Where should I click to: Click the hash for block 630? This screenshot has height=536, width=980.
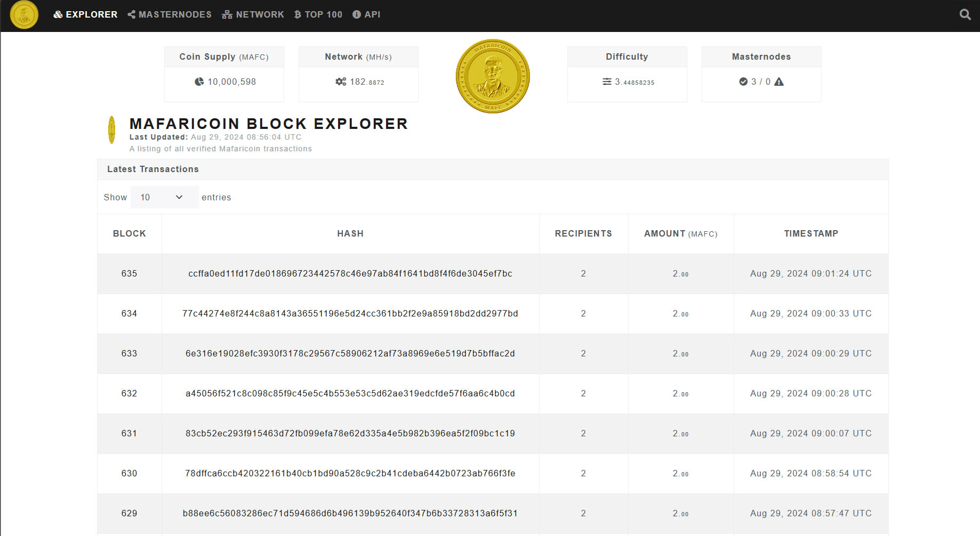(350, 473)
